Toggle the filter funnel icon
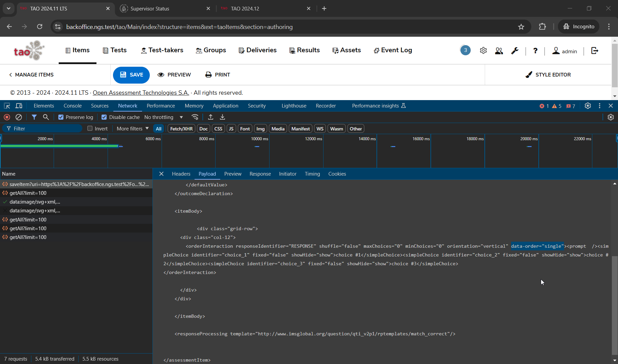 [x=34, y=117]
